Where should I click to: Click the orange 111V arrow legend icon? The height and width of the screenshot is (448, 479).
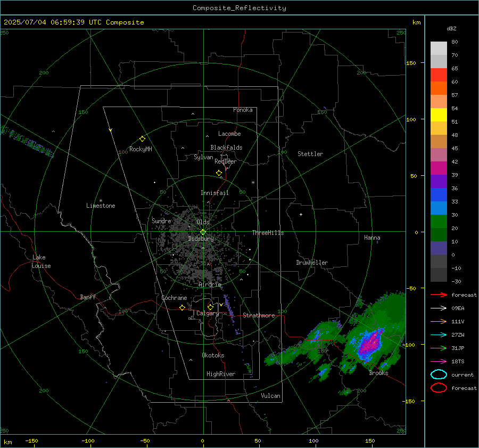click(x=439, y=321)
